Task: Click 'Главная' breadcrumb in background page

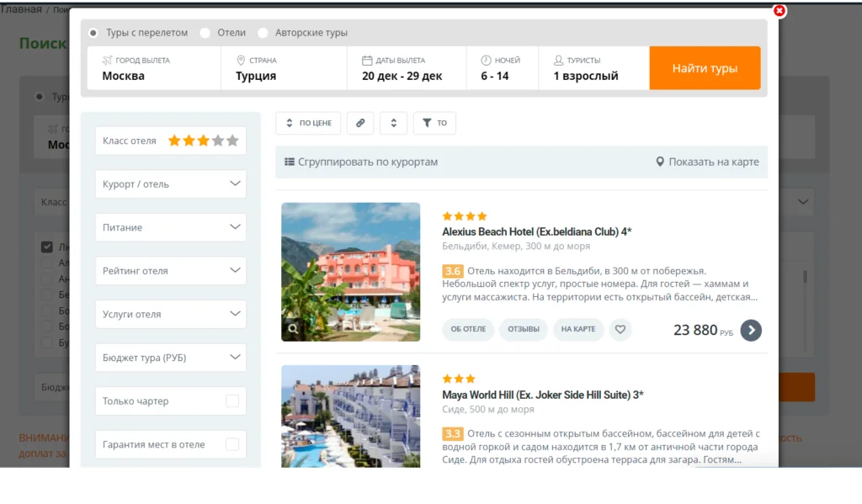Action: point(21,9)
